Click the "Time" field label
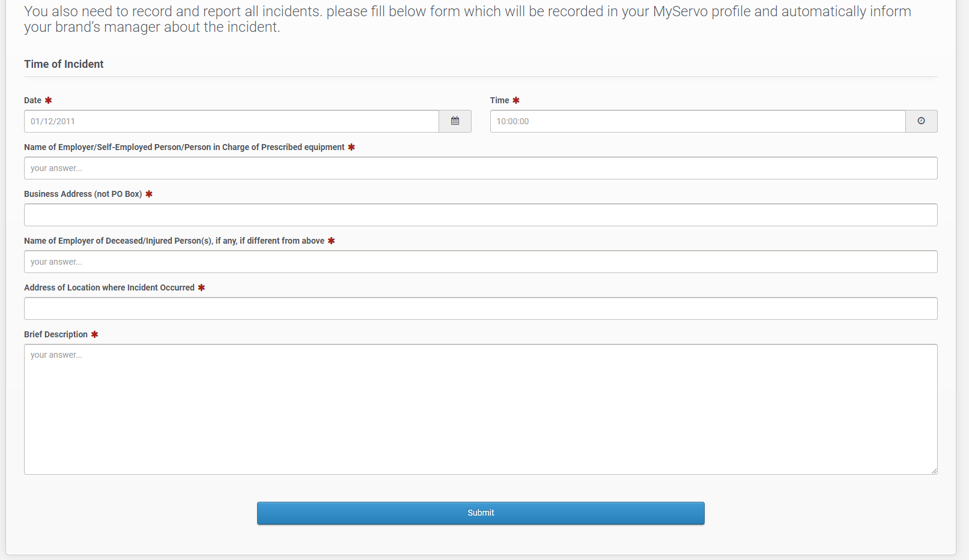Image resolution: width=969 pixels, height=560 pixels. point(499,100)
